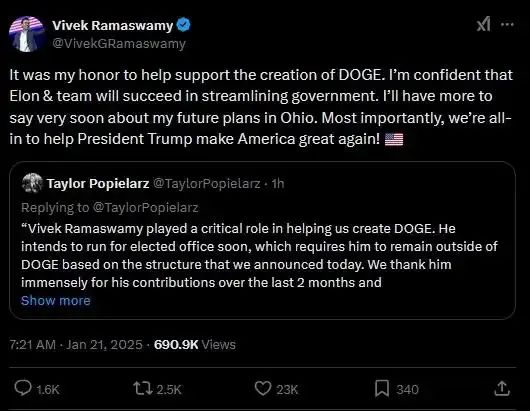530x411 pixels.
Task: Click the 1h timestamp in quoted tweet
Action: [278, 184]
